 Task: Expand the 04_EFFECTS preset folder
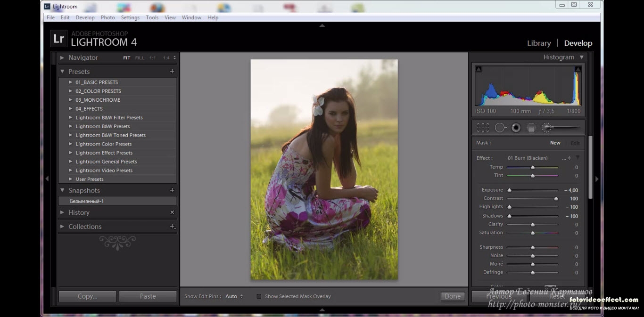(x=71, y=108)
